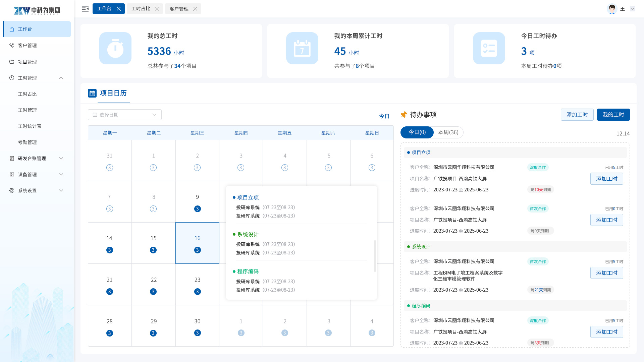Jump to 今日 in the calendar
This screenshot has height=362, width=644.
384,116
